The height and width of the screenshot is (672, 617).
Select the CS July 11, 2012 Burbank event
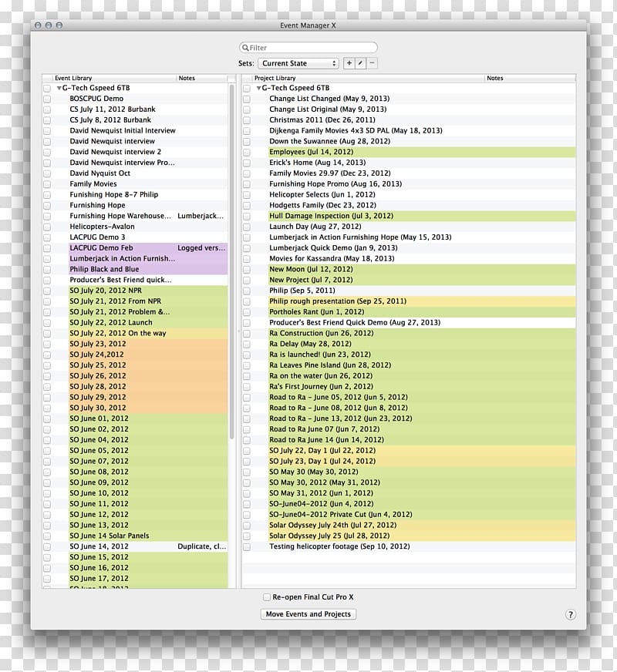point(113,109)
